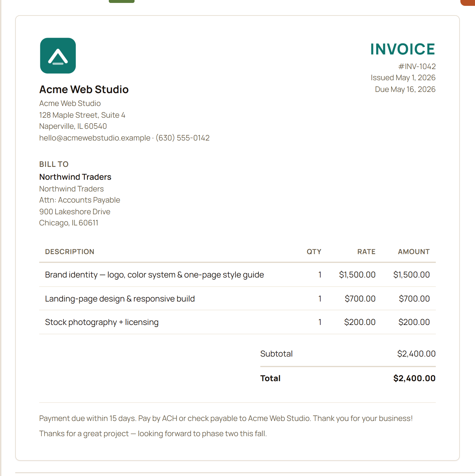The width and height of the screenshot is (475, 476).
Task: Click the 'Payment due within 15 days' note
Action: [226, 418]
